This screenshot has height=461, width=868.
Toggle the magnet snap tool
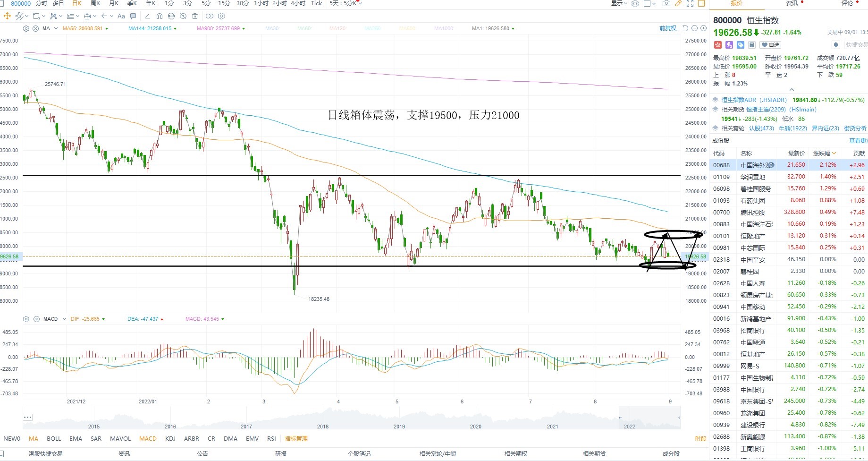(160, 16)
